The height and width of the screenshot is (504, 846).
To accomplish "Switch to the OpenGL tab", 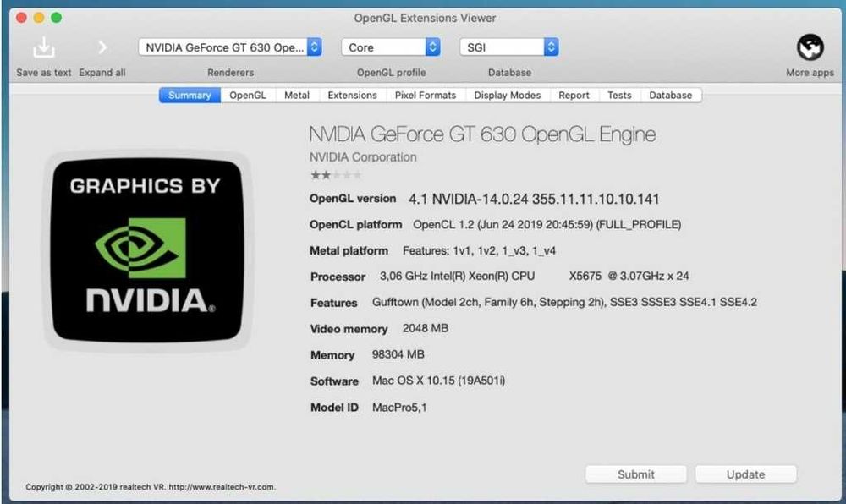I will point(248,96).
